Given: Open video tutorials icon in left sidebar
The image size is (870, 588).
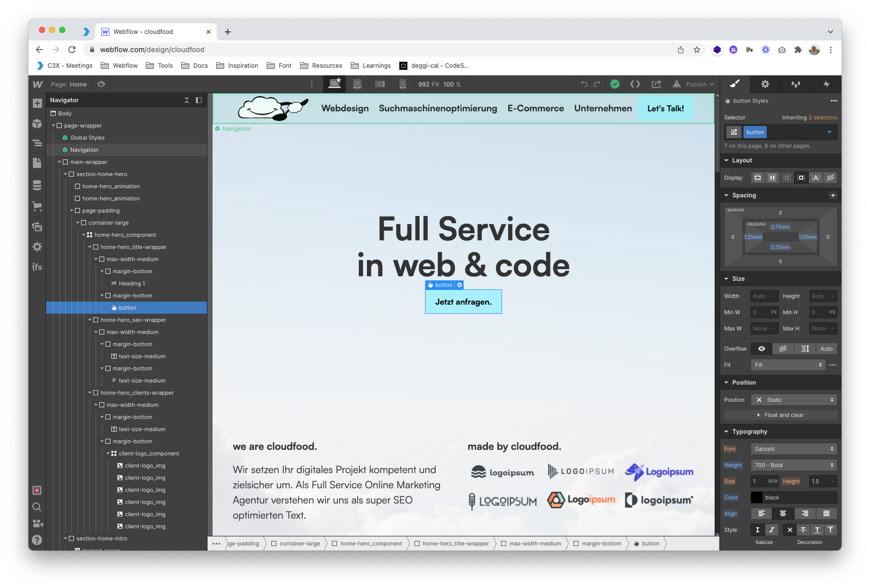Looking at the screenshot, I should tap(37, 523).
